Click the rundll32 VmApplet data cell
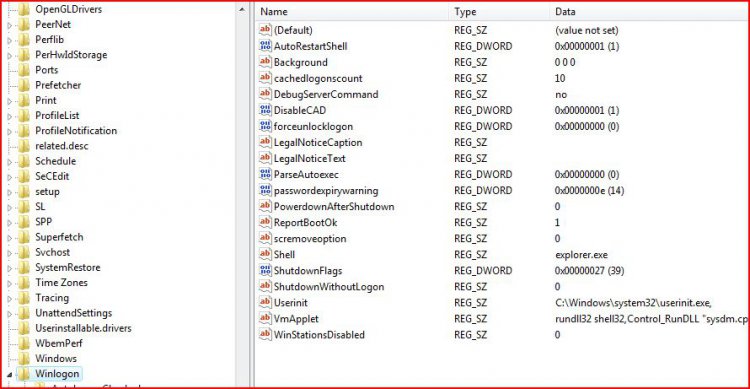Screen dimensions: 750x389 click(651, 319)
